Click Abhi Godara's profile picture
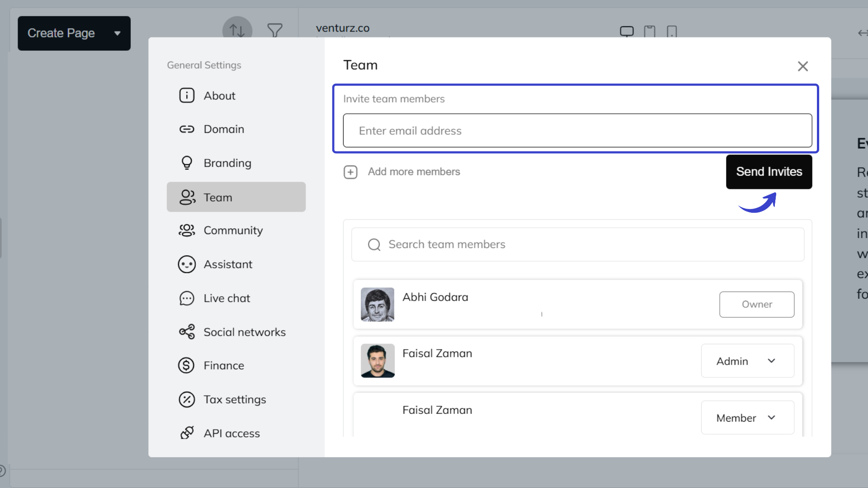868x488 pixels. (377, 305)
